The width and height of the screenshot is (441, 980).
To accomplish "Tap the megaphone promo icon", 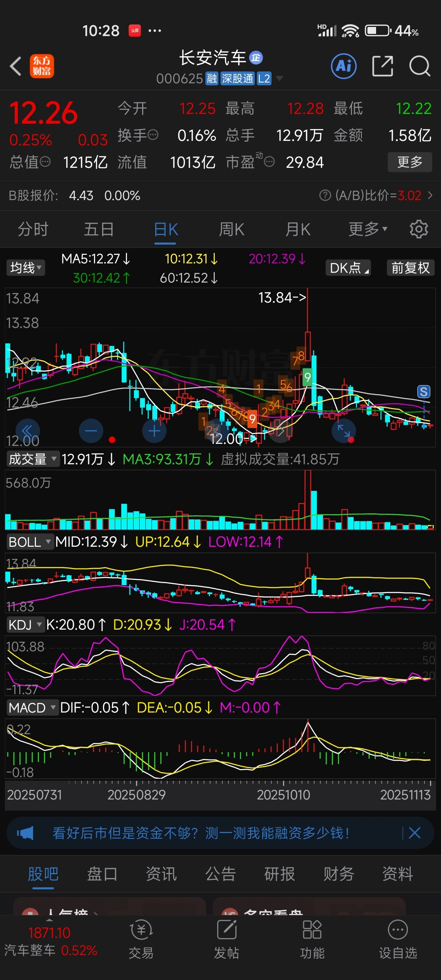I will 25,833.
